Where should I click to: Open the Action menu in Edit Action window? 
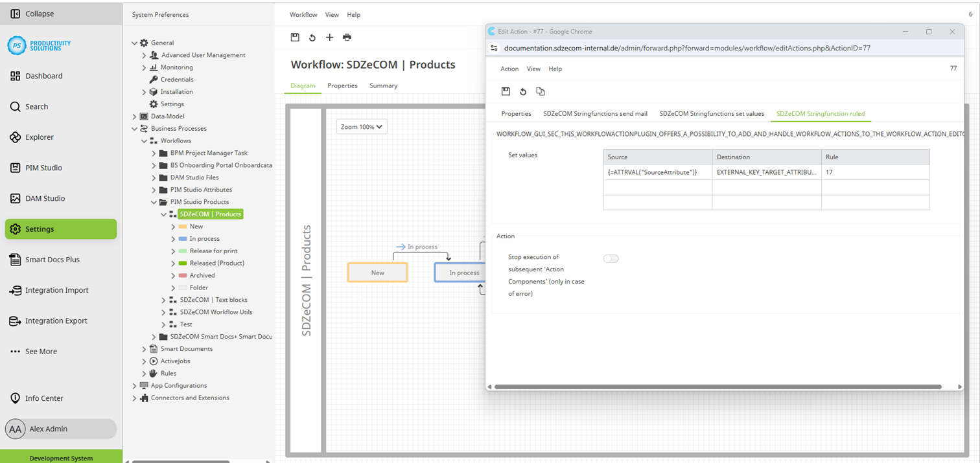pyautogui.click(x=509, y=69)
